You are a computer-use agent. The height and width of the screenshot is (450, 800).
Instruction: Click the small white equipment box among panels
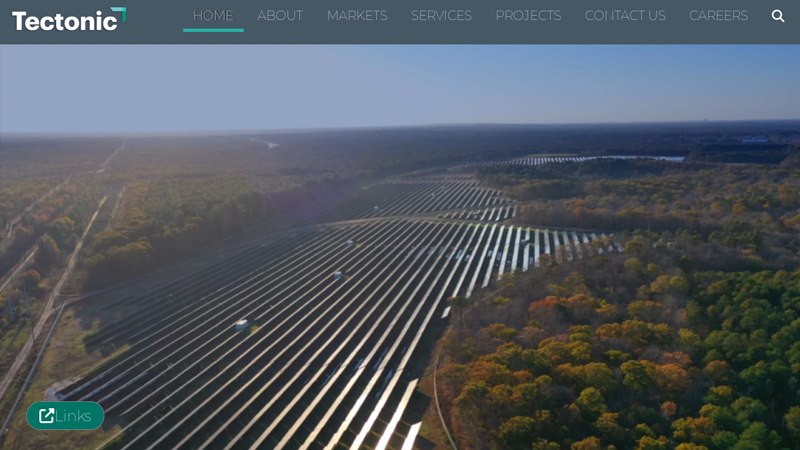[x=241, y=325]
